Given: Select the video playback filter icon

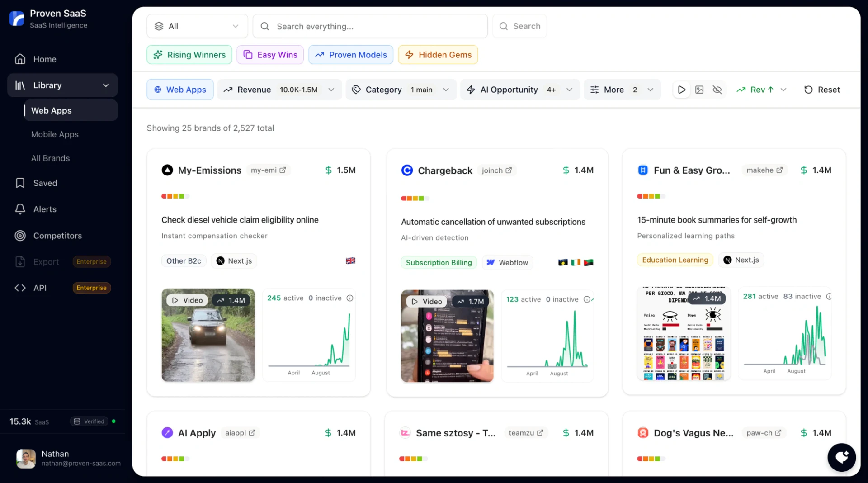Looking at the screenshot, I should point(681,89).
